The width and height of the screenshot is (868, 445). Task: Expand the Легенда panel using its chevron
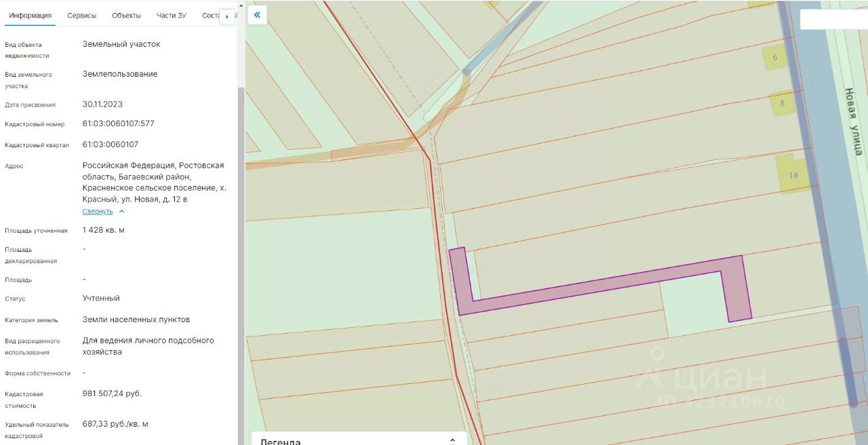[452, 441]
